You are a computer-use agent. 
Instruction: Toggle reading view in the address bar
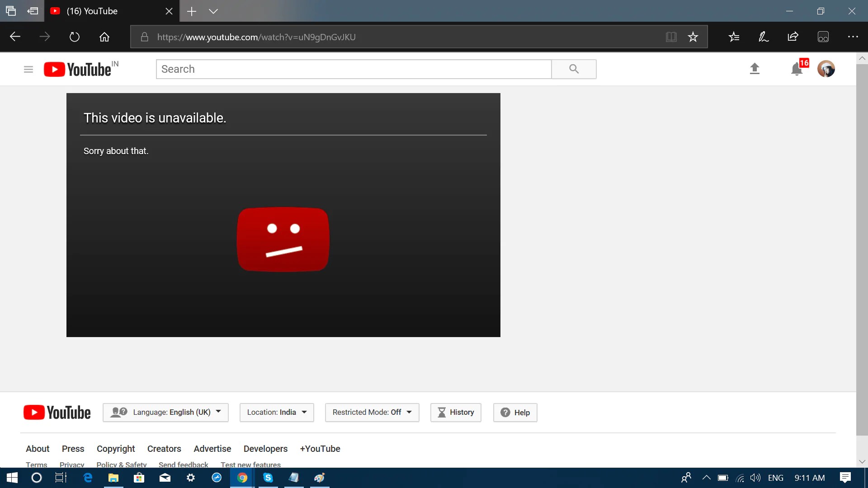coord(672,37)
